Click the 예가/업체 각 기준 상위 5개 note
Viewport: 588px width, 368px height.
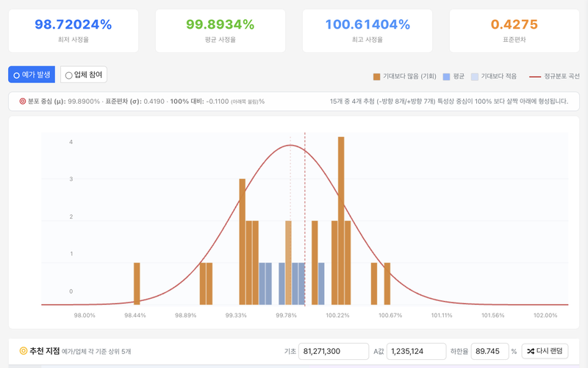[x=96, y=352]
